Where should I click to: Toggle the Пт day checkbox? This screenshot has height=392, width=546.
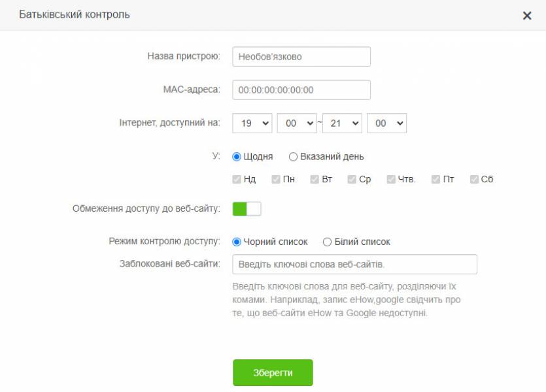[435, 179]
